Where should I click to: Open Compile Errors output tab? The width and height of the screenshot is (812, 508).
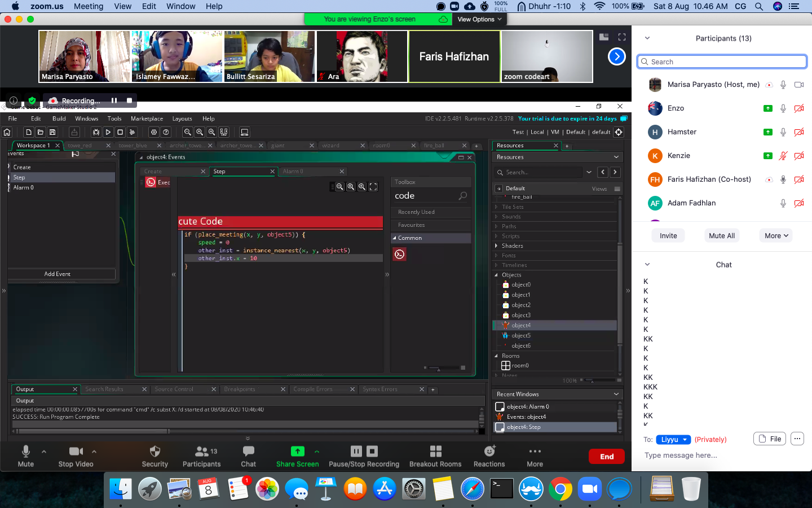313,389
